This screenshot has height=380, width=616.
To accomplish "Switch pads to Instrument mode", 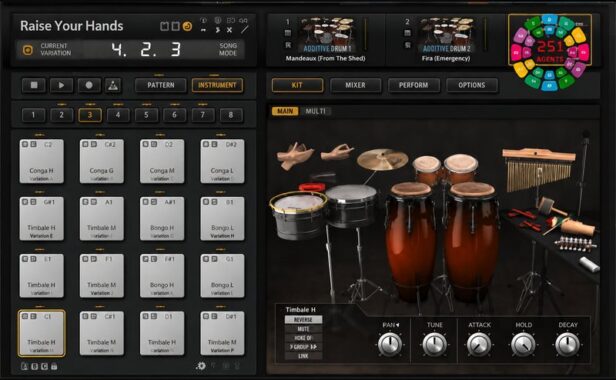I will pyautogui.click(x=217, y=85).
